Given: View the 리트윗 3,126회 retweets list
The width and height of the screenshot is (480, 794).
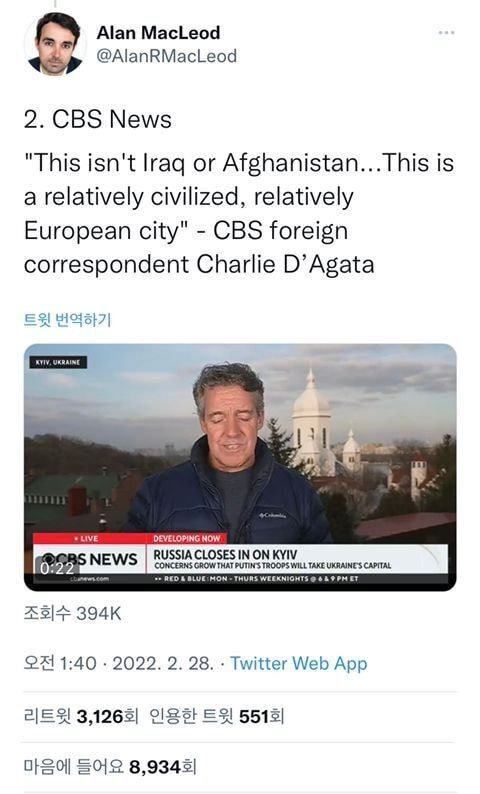Looking at the screenshot, I should pos(81,717).
